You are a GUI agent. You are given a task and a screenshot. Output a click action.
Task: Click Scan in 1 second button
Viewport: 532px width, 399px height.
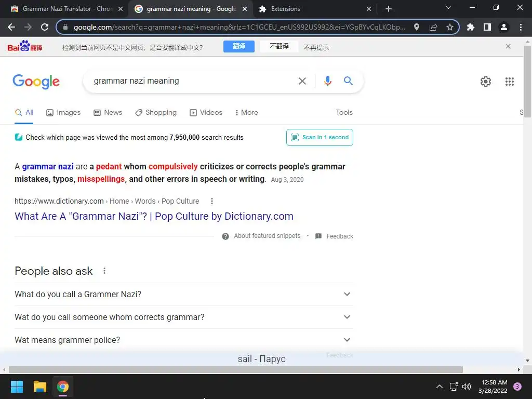pos(320,137)
